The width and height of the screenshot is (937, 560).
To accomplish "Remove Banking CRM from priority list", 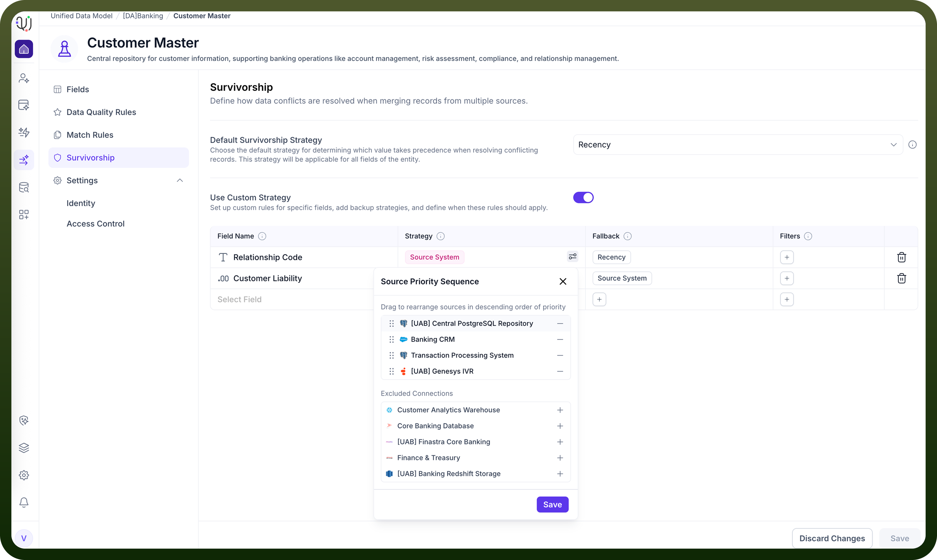I will [x=560, y=340].
